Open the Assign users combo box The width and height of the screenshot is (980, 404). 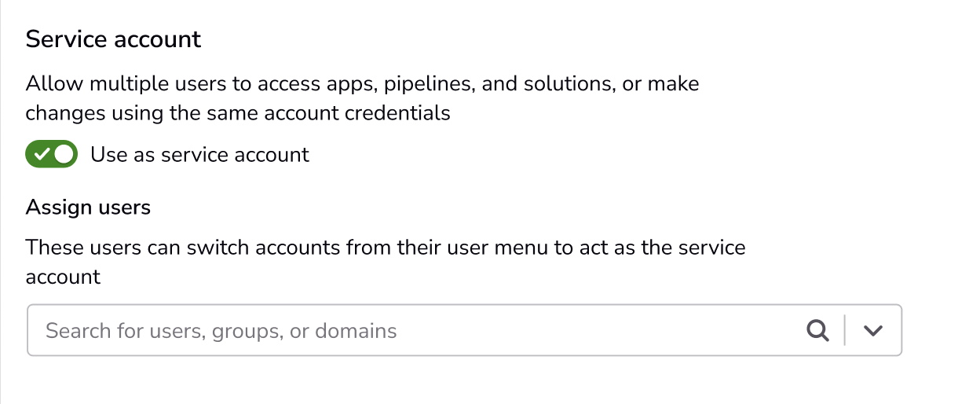[x=464, y=330]
